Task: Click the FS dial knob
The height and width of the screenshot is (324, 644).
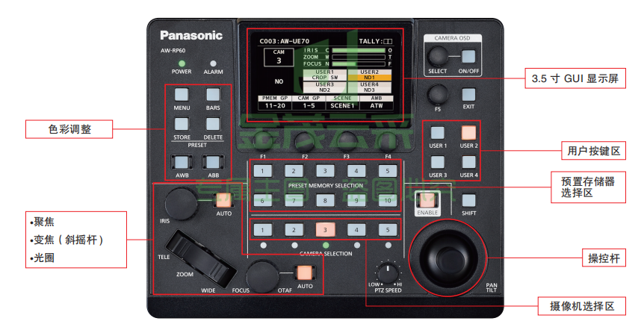Action: point(437,95)
